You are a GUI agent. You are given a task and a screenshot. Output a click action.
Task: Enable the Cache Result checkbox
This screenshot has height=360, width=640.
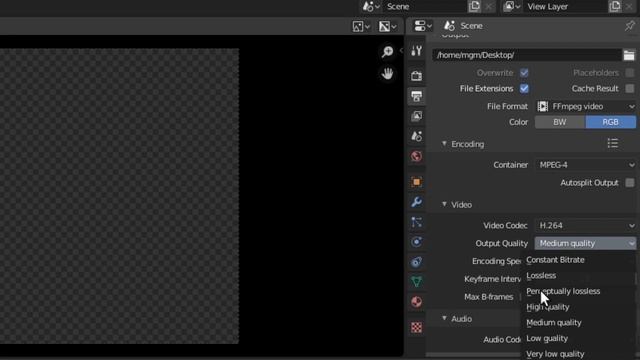point(630,89)
